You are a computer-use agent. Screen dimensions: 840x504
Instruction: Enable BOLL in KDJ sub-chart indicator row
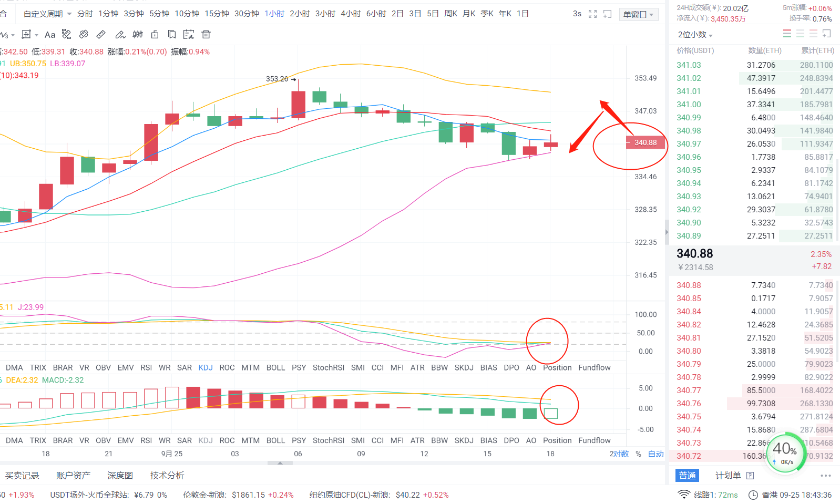275,368
